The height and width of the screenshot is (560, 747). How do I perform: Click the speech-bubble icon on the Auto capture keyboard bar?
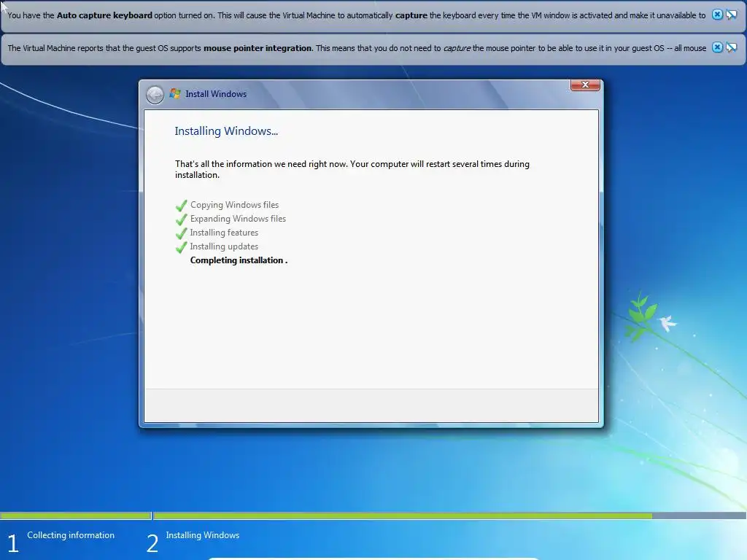(731, 15)
